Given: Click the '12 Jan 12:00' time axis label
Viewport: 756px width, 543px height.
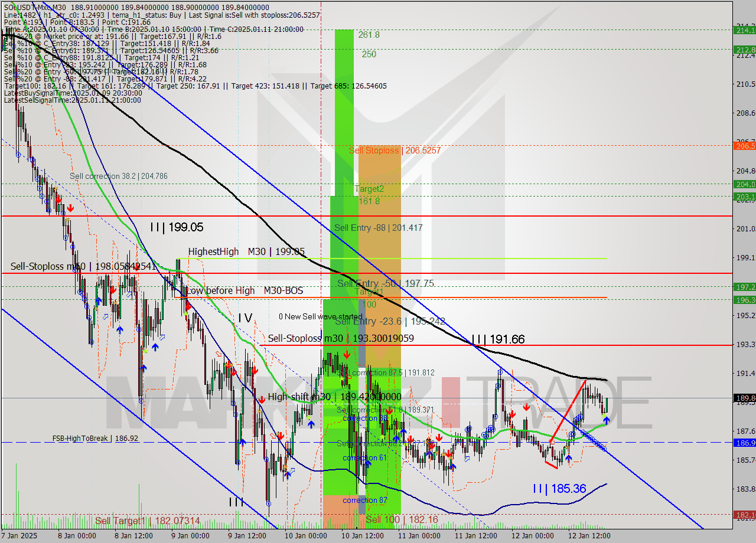Looking at the screenshot, I should click(589, 536).
